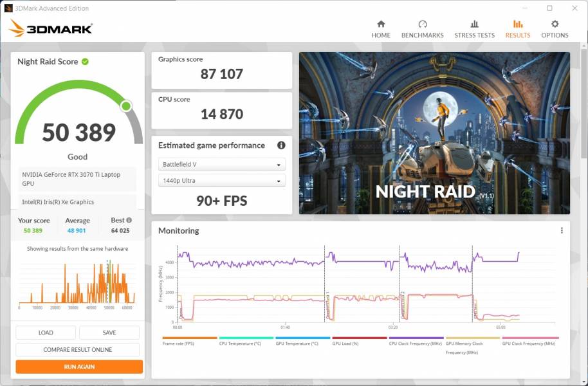Viewport: 588px width, 386px height.
Task: Click COMPARE RESULT ONLINE button
Action: pos(78,349)
